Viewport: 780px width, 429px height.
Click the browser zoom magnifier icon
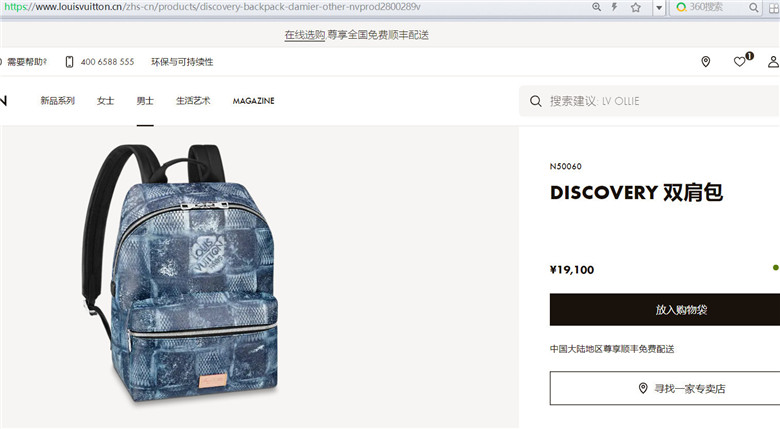click(596, 7)
